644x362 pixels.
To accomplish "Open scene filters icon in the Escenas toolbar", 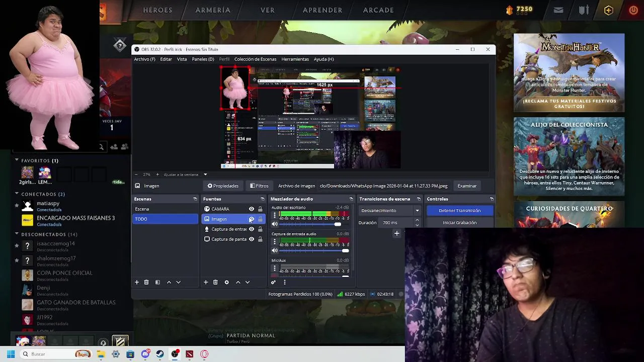I will (157, 283).
